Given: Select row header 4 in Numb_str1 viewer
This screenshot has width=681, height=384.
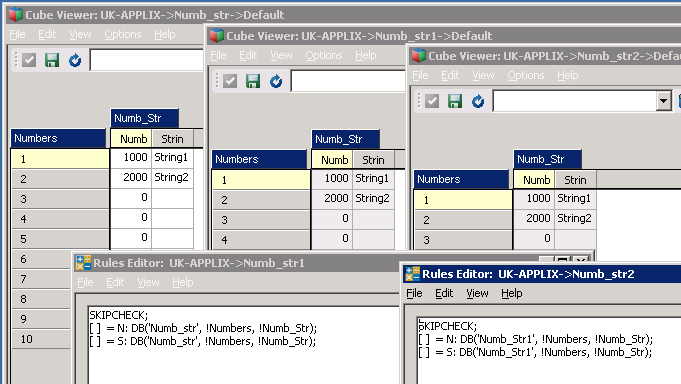Looking at the screenshot, I should coord(261,240).
